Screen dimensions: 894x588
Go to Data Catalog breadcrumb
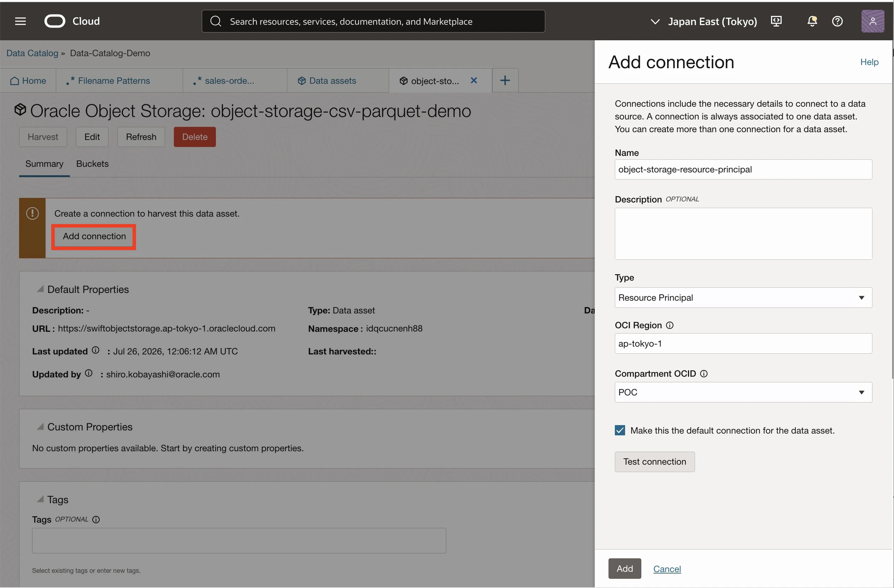(32, 53)
